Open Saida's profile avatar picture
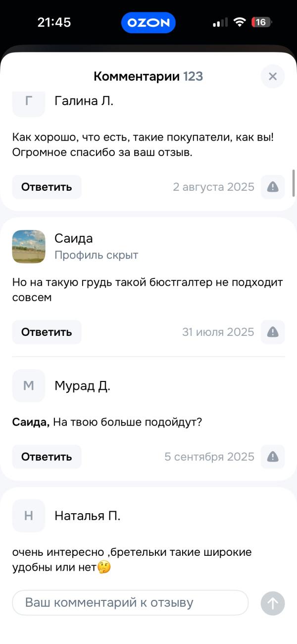This screenshot has height=644, width=297. click(29, 246)
